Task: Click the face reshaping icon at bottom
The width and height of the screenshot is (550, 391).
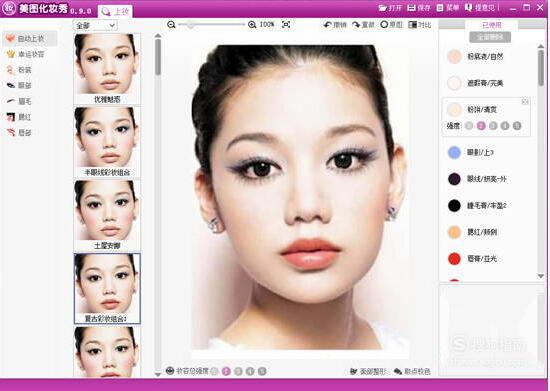Action: pyautogui.click(x=354, y=371)
